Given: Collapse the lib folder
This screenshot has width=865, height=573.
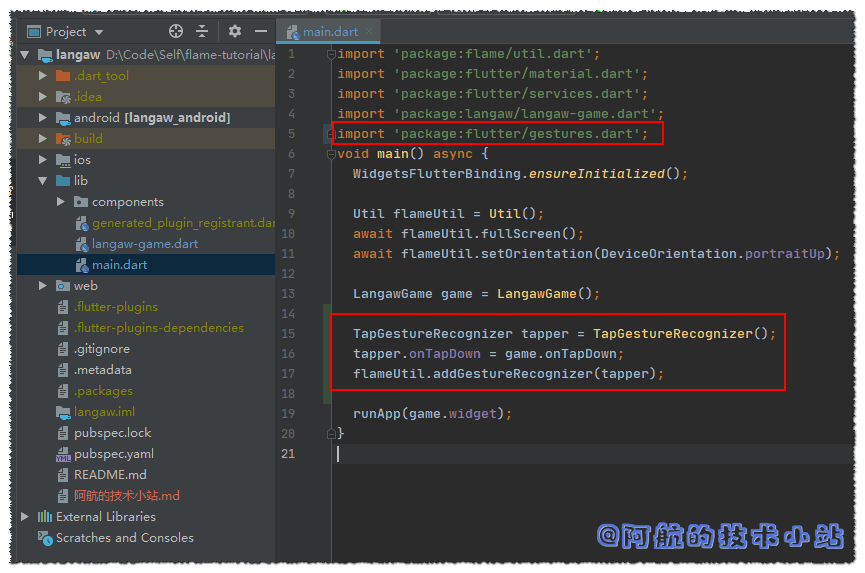Looking at the screenshot, I should pos(43,181).
